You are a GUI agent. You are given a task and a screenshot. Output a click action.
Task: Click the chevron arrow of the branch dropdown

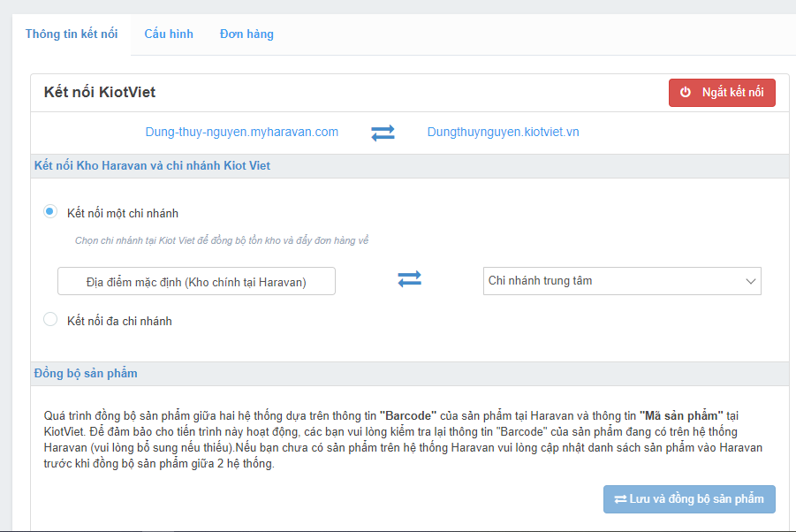pos(751,281)
